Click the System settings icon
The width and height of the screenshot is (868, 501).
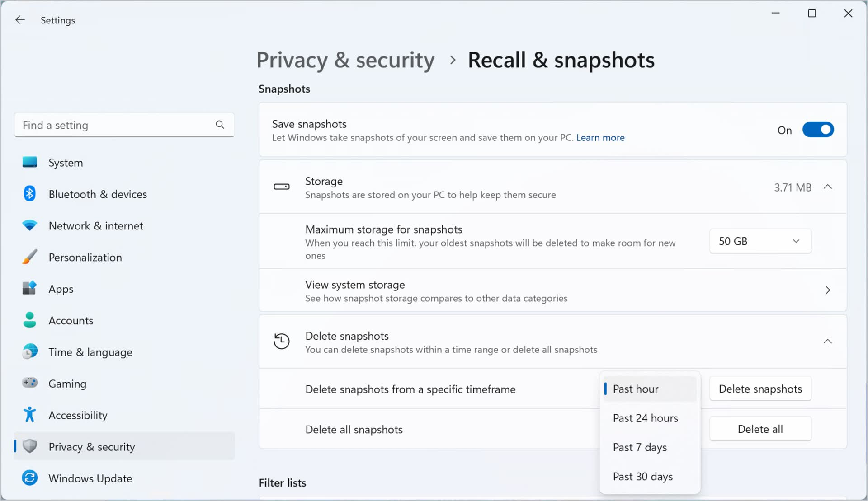click(x=30, y=162)
